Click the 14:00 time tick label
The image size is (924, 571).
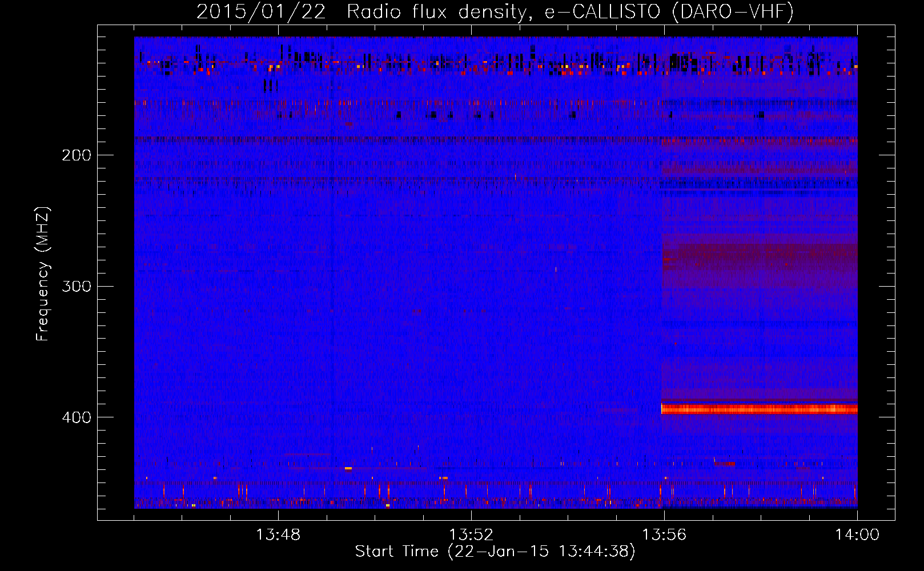click(x=857, y=535)
